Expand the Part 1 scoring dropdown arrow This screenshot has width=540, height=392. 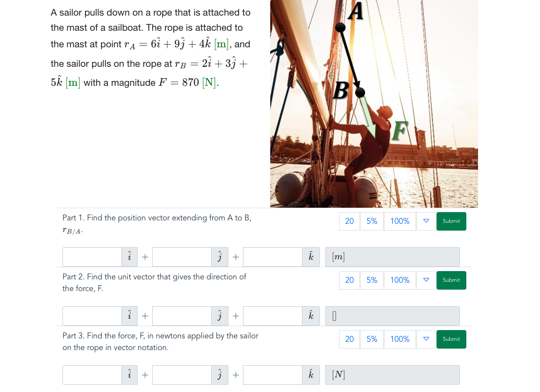click(x=426, y=221)
